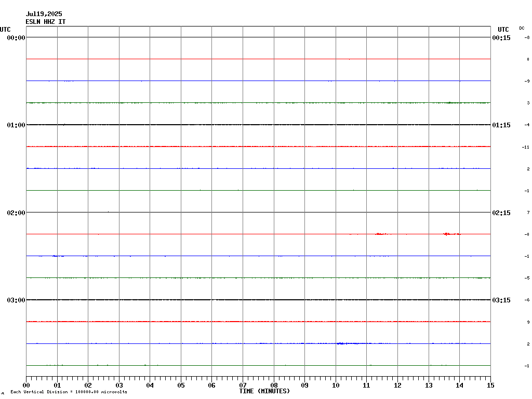
Task: Select the 02:00 start time label
Action: [16, 212]
